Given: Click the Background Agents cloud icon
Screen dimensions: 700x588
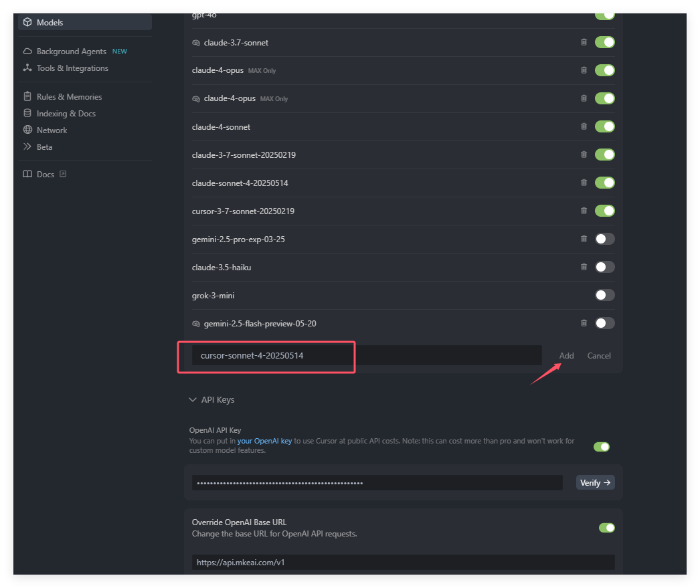Looking at the screenshot, I should click(x=27, y=52).
